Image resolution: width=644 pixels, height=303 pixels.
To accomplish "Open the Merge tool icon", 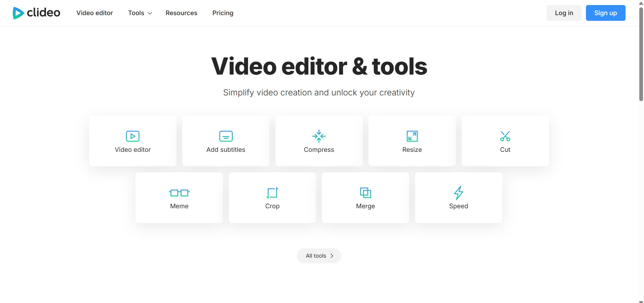I will [365, 193].
